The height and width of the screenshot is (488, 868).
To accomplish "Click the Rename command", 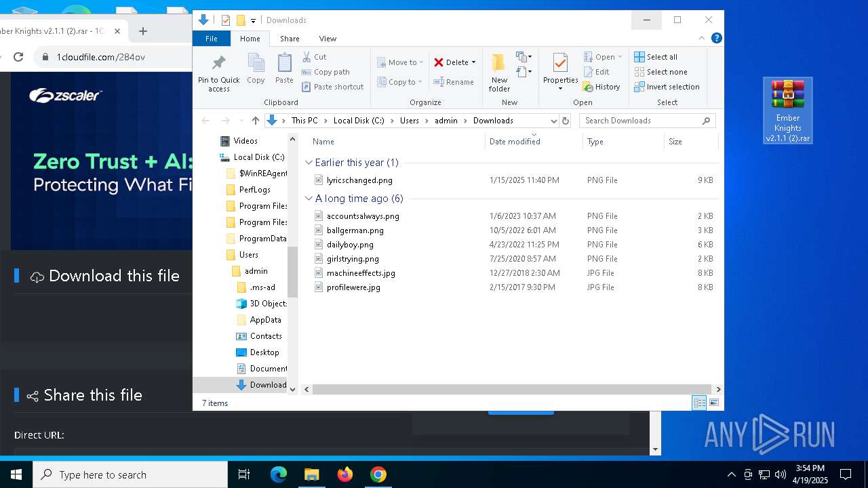I will [454, 82].
